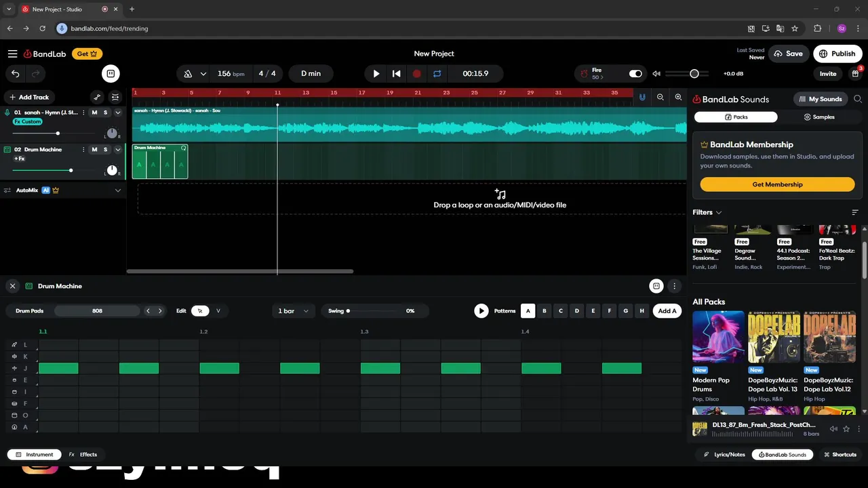Open the gift box icon
Image resolution: width=868 pixels, height=488 pixels.
[856, 73]
